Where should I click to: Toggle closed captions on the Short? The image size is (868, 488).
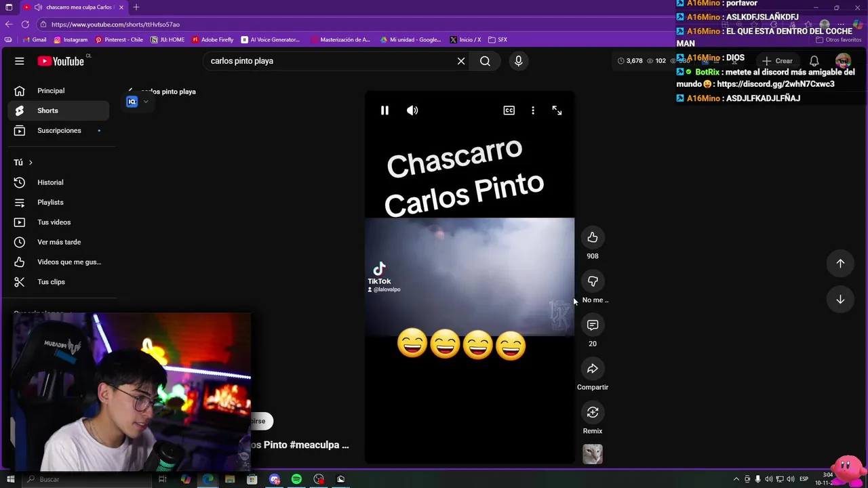[509, 110]
